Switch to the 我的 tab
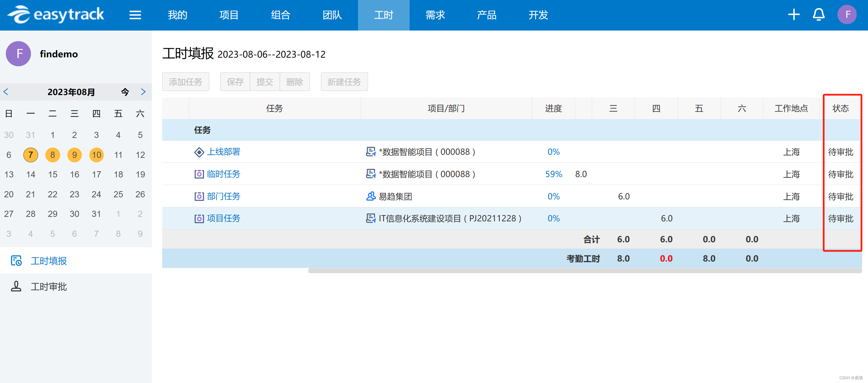 177,15
